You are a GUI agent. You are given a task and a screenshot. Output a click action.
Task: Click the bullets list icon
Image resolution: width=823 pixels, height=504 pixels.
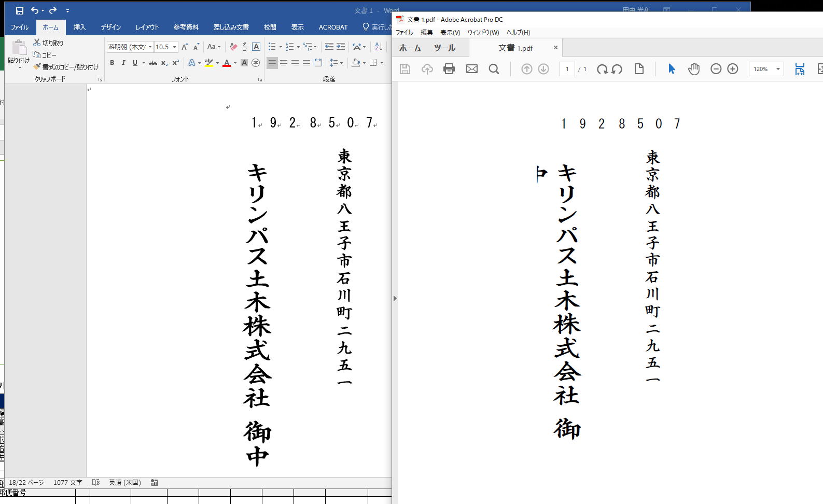[272, 47]
